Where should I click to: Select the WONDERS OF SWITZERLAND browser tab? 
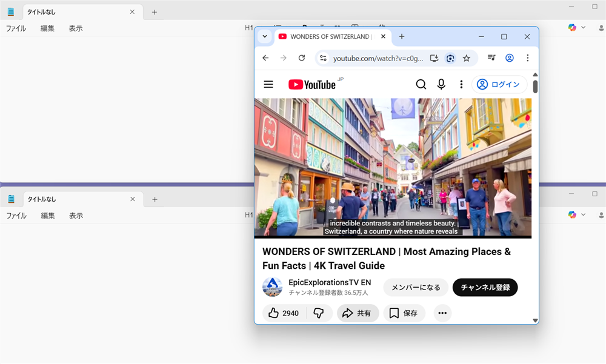point(327,36)
